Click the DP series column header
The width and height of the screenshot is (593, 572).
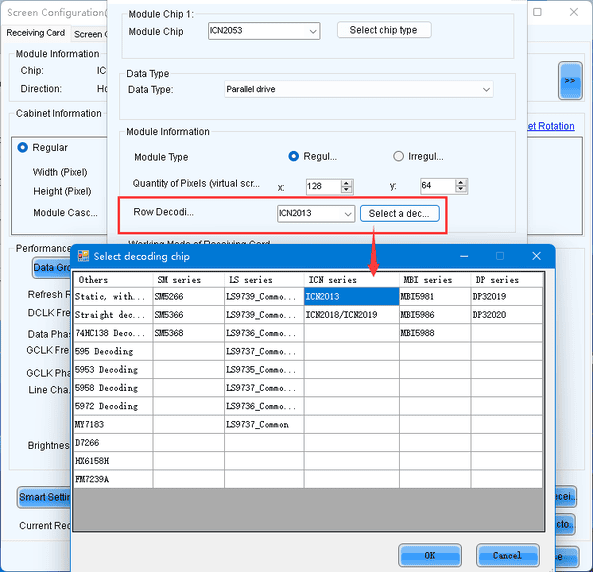[x=507, y=280]
